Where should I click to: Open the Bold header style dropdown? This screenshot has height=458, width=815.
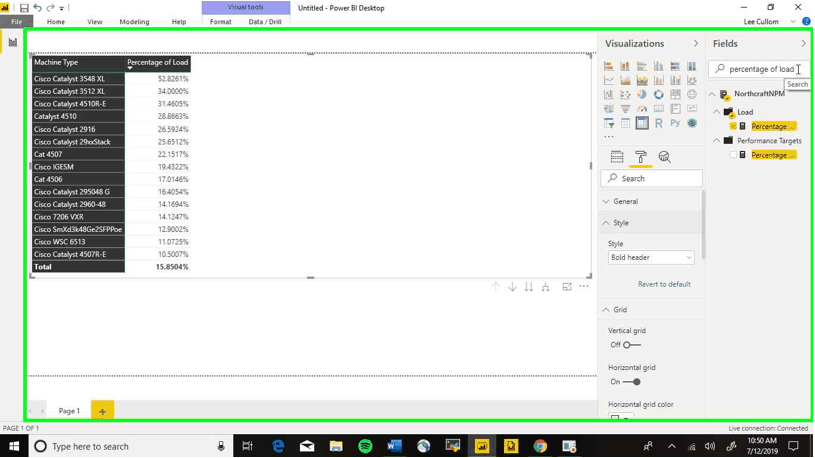click(x=651, y=257)
